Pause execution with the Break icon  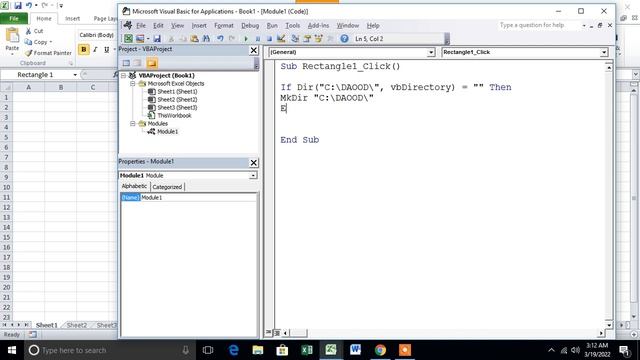pyautogui.click(x=258, y=39)
